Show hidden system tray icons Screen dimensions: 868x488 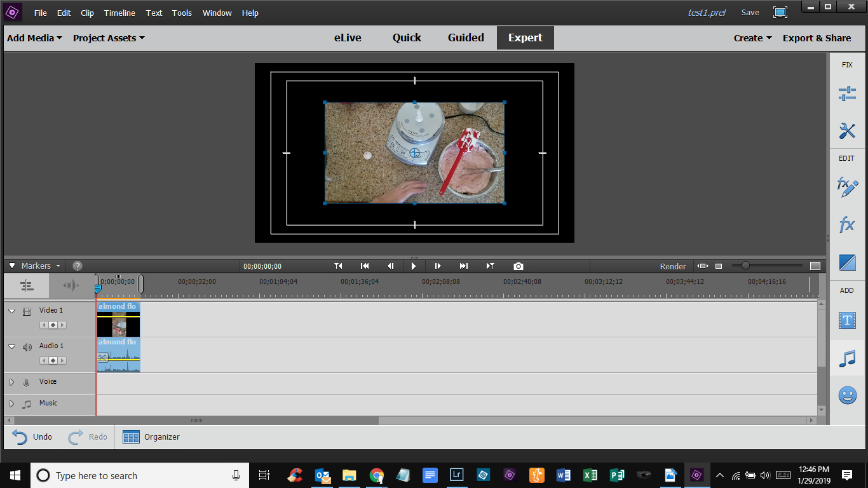(x=720, y=475)
